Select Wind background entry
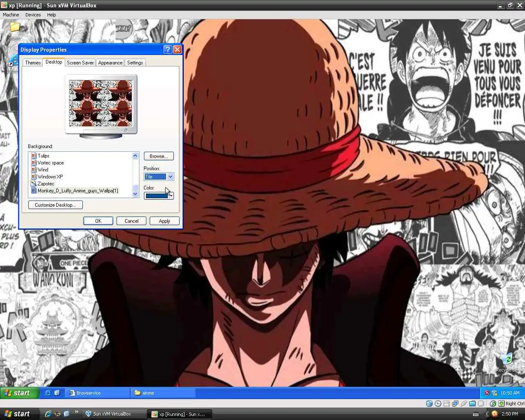 click(x=81, y=170)
